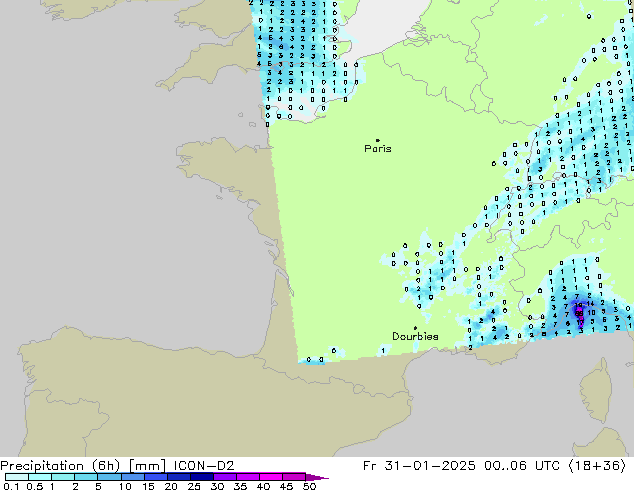Click the legend value label '10'
Screen dimensions: 634x490
[125, 486]
